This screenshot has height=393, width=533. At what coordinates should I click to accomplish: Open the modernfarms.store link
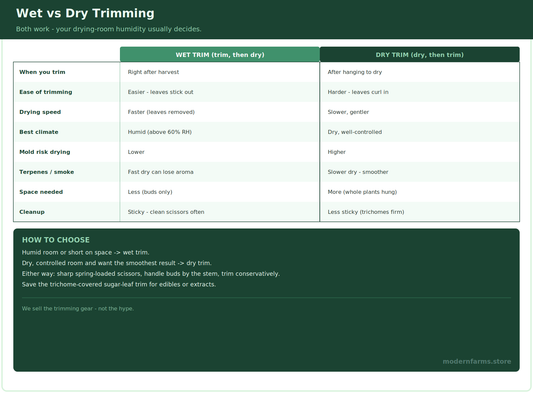pyautogui.click(x=477, y=361)
